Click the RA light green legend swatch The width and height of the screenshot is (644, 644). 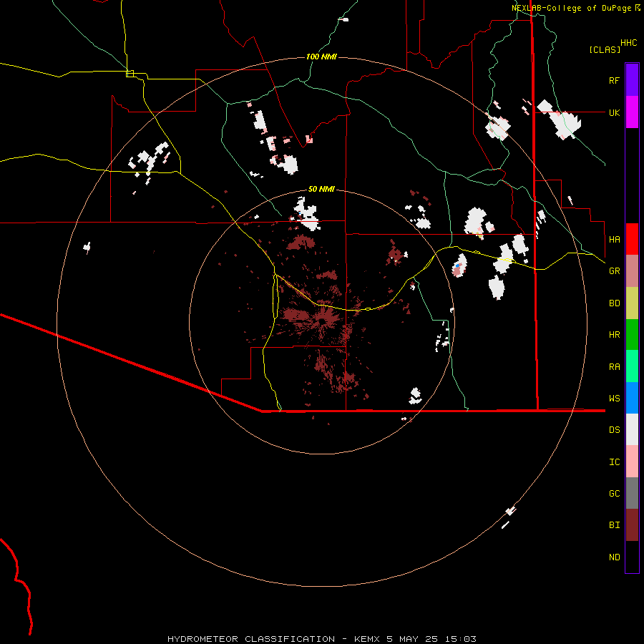(632, 366)
